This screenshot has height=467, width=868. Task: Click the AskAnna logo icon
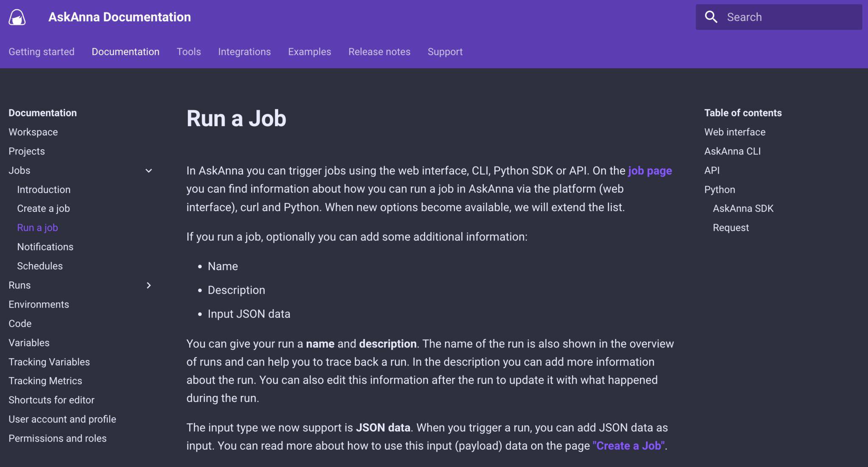click(x=17, y=17)
